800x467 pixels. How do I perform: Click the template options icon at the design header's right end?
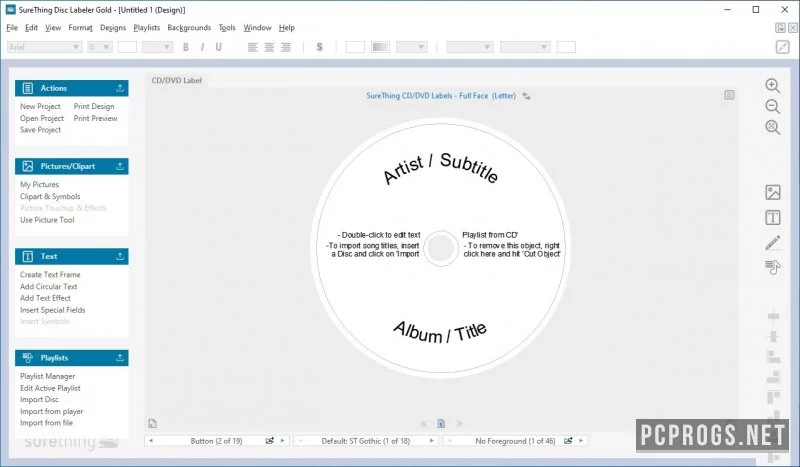[729, 95]
